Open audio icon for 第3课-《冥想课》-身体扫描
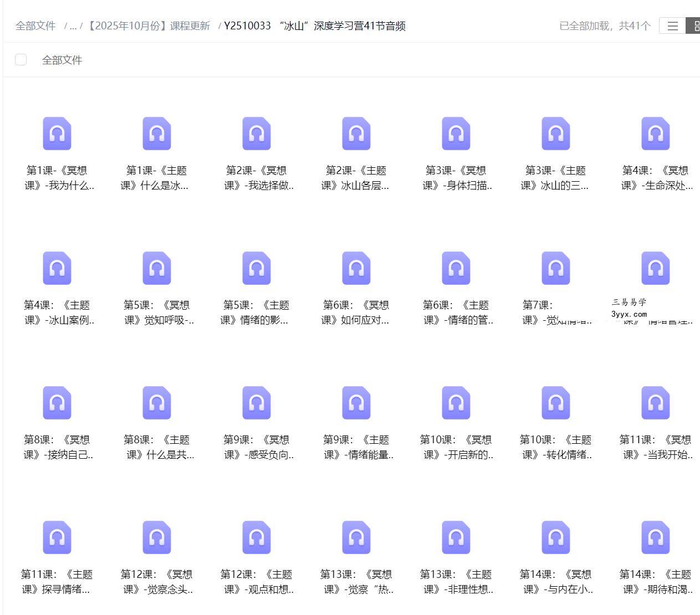The width and height of the screenshot is (700, 615). click(x=456, y=134)
